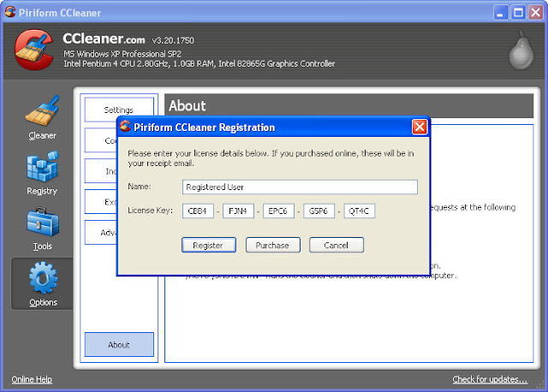Screen dimensions: 548x392
Task: Open the Exclude options tab
Action: (101, 202)
